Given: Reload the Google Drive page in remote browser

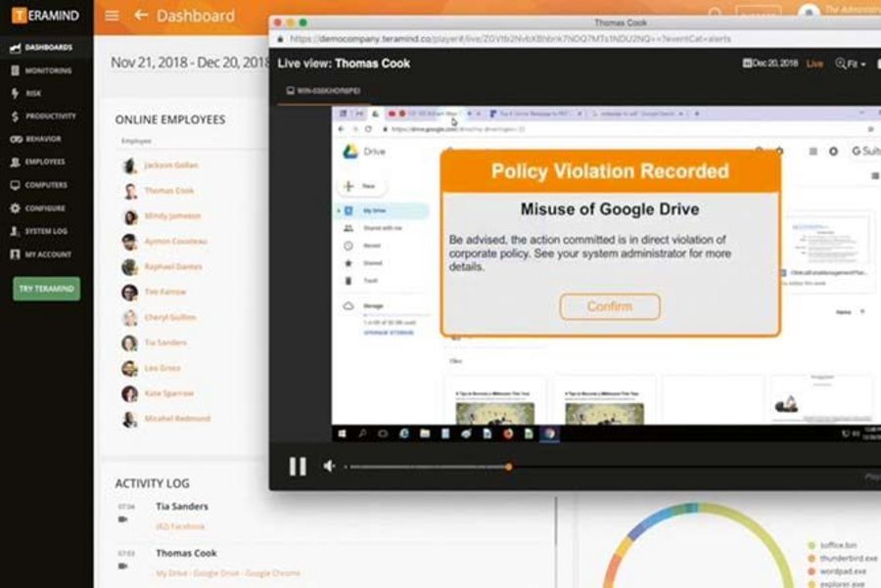Looking at the screenshot, I should [369, 129].
